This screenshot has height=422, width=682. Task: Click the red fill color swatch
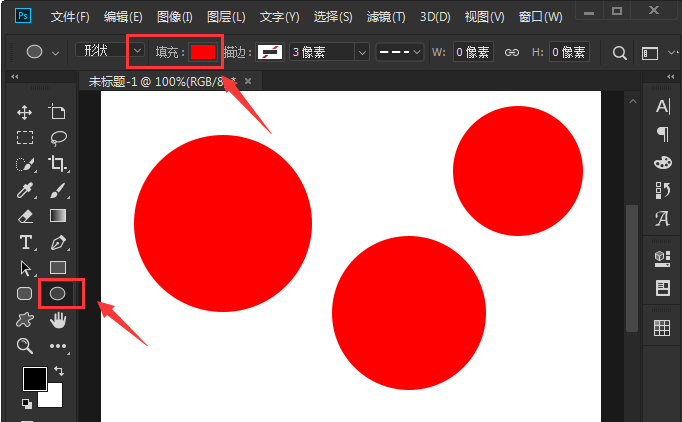[x=203, y=52]
